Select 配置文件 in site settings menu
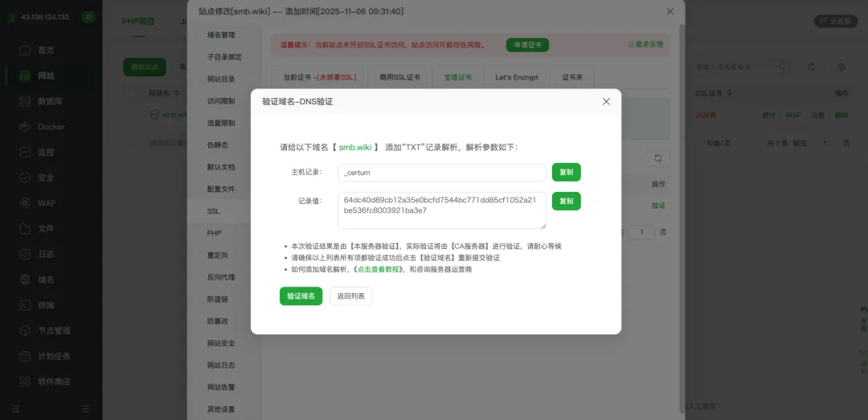This screenshot has height=420, width=868. click(221, 190)
